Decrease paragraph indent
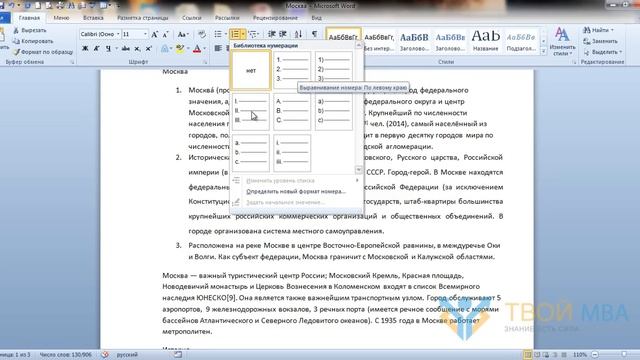Viewport: 640px width, 360px height. point(271,34)
